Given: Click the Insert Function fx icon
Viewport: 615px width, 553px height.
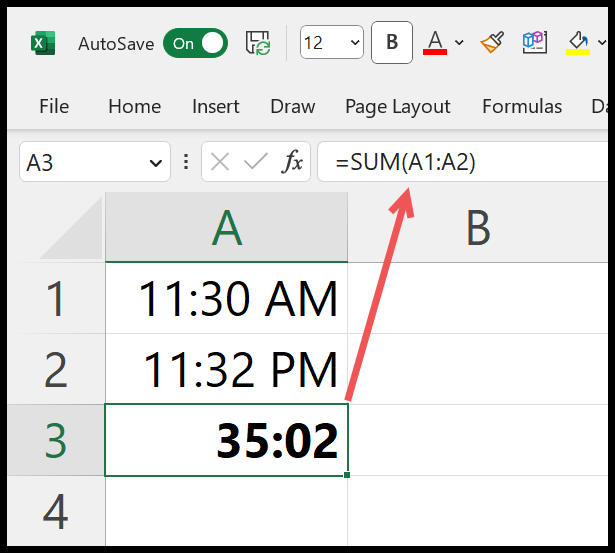Looking at the screenshot, I should pos(292,161).
